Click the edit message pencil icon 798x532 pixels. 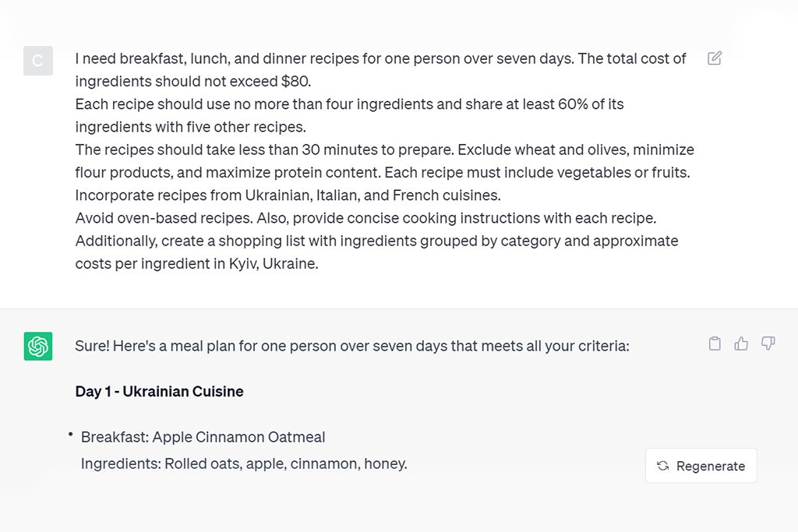715,58
